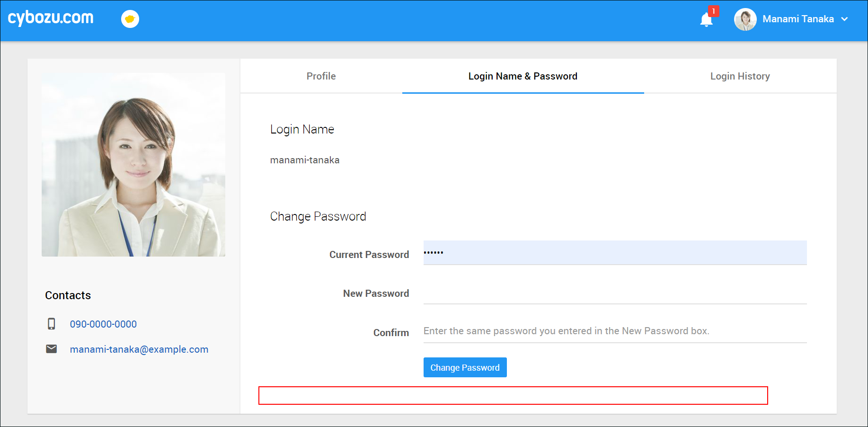
Task: Expand the user menu chevron arrow
Action: pyautogui.click(x=844, y=19)
